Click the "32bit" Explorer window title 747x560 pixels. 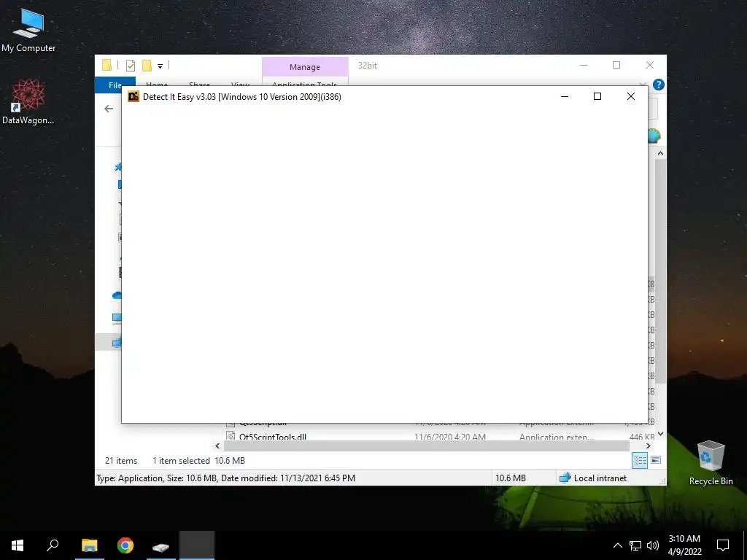(x=368, y=65)
